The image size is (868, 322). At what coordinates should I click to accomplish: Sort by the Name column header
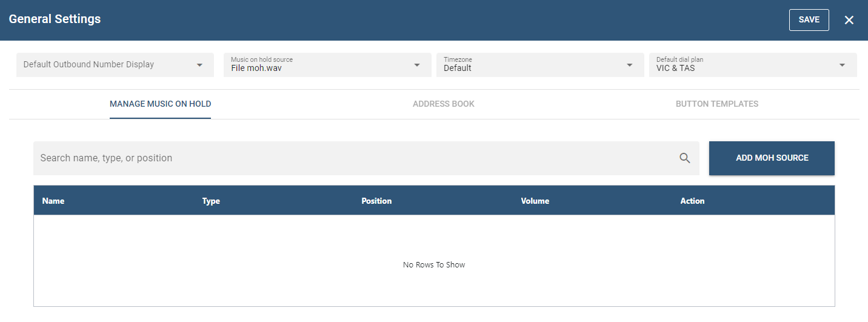click(53, 201)
